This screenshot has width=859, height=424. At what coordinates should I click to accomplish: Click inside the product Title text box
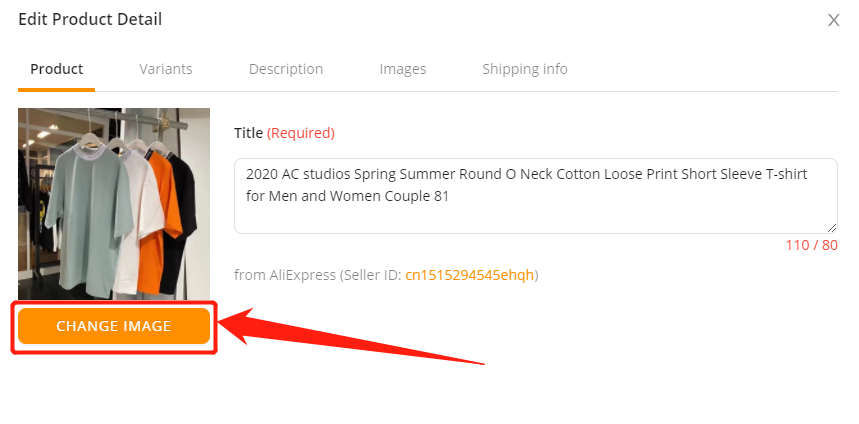coord(536,196)
